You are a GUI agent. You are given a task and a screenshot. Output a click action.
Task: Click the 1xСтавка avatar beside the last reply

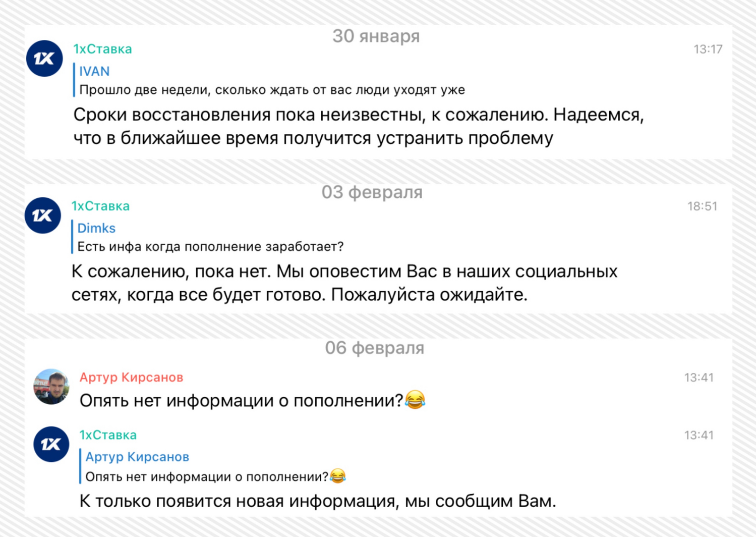point(51,444)
